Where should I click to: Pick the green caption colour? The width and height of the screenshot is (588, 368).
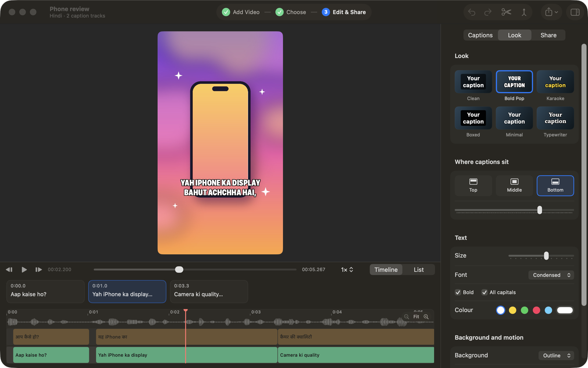click(524, 310)
